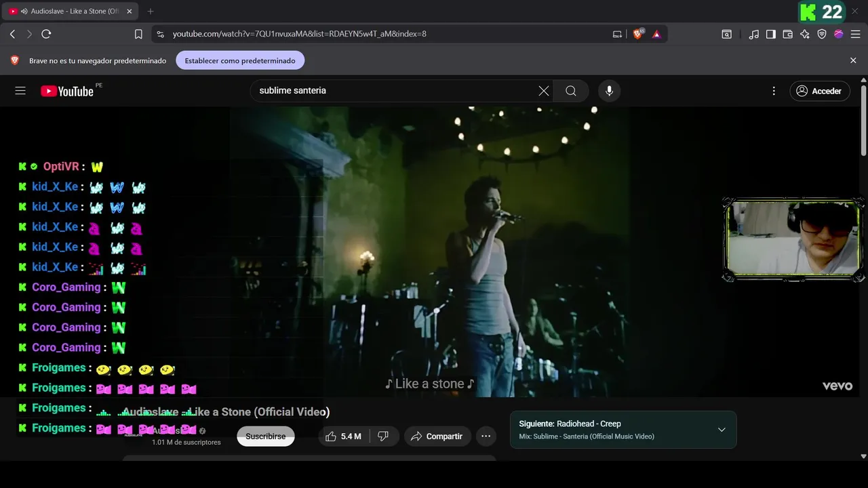This screenshot has width=868, height=488.
Task: Open Brave Shields lion icon
Action: coord(638,34)
